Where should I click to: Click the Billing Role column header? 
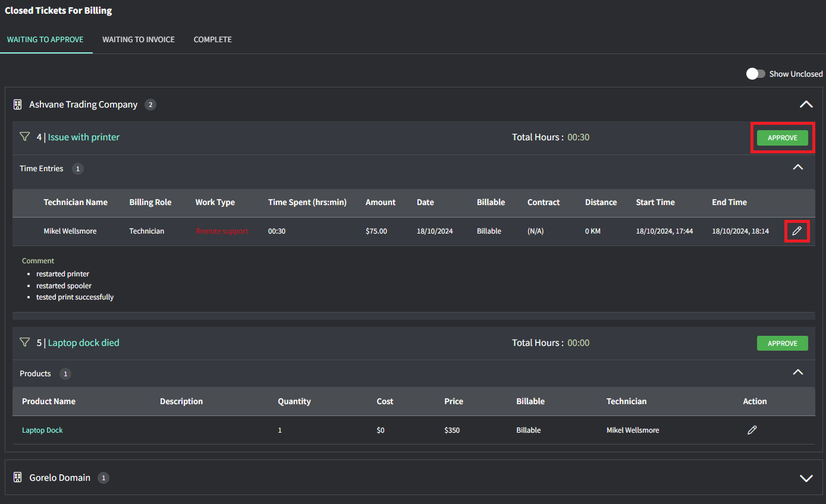click(x=150, y=202)
